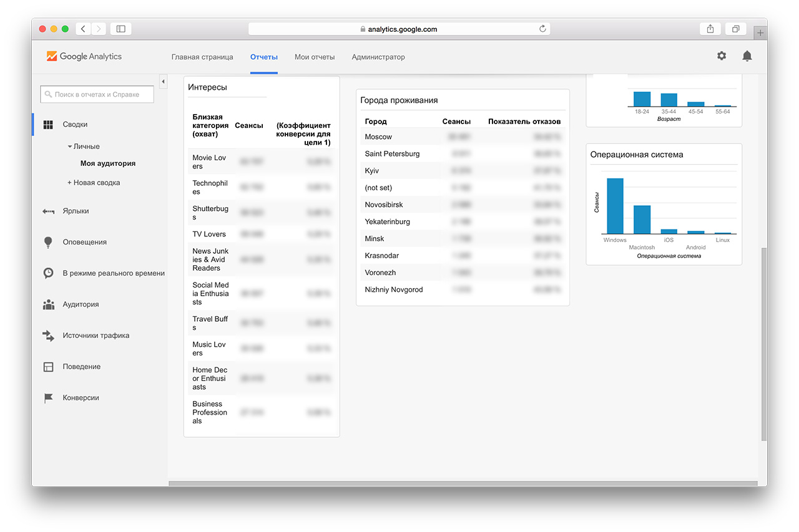
Task: Click the Safari share button
Action: click(710, 29)
